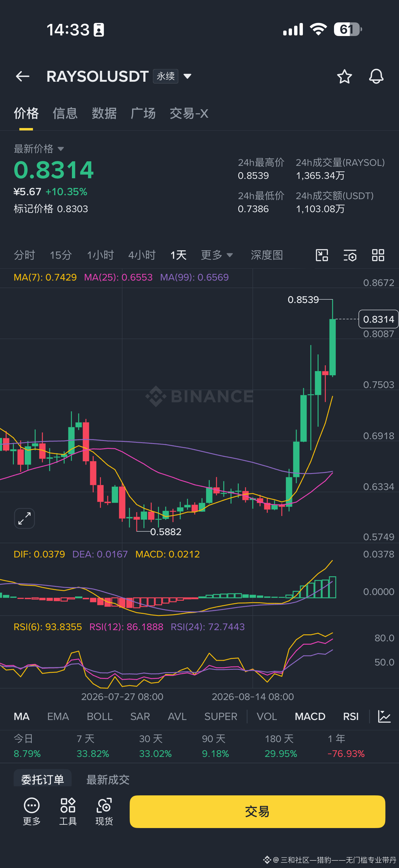Image resolution: width=399 pixels, height=868 pixels.
Task: Toggle the MACD sub-indicator
Action: (310, 716)
